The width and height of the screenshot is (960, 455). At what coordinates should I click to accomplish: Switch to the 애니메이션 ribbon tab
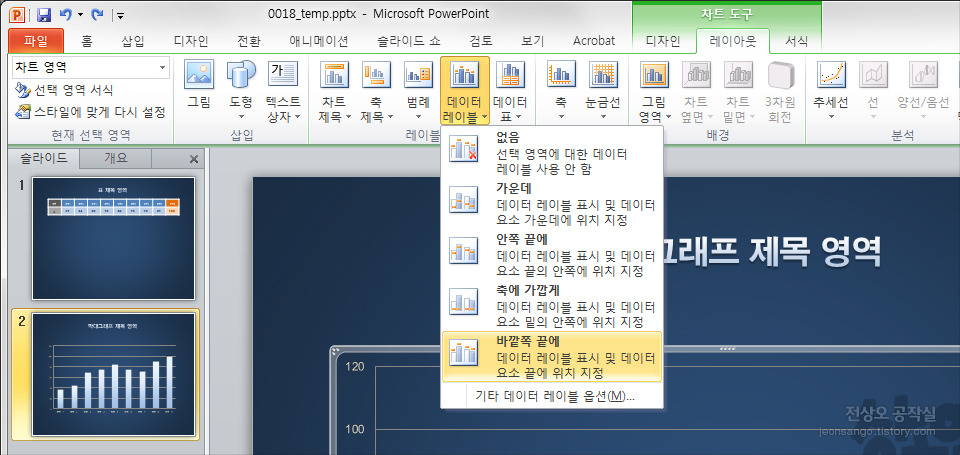(x=318, y=41)
